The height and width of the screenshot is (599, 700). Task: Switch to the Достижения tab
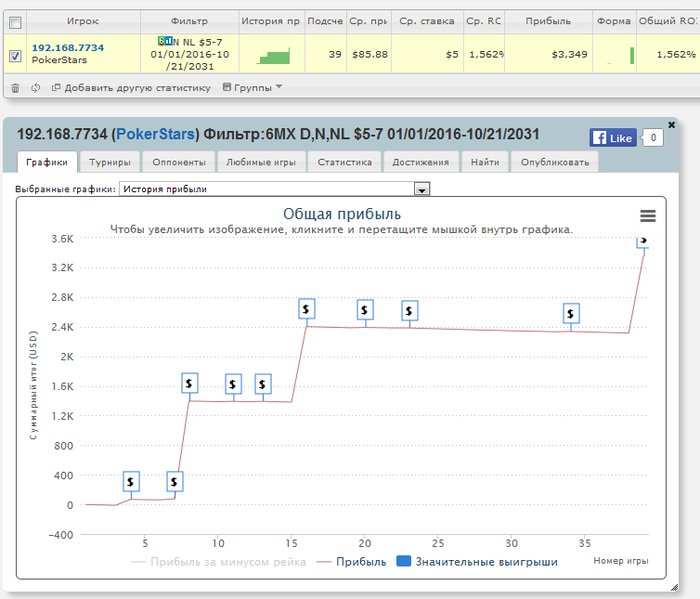tap(421, 162)
